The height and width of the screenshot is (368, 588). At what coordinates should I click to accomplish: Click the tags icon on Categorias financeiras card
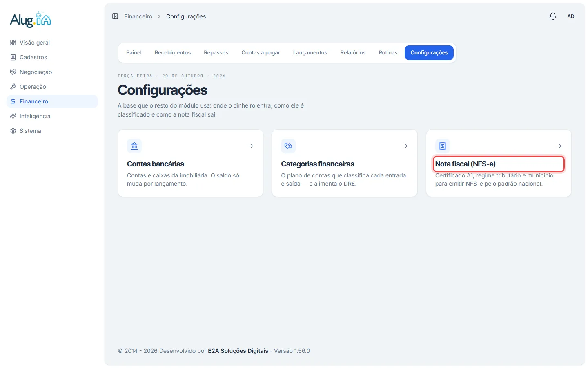tap(288, 146)
